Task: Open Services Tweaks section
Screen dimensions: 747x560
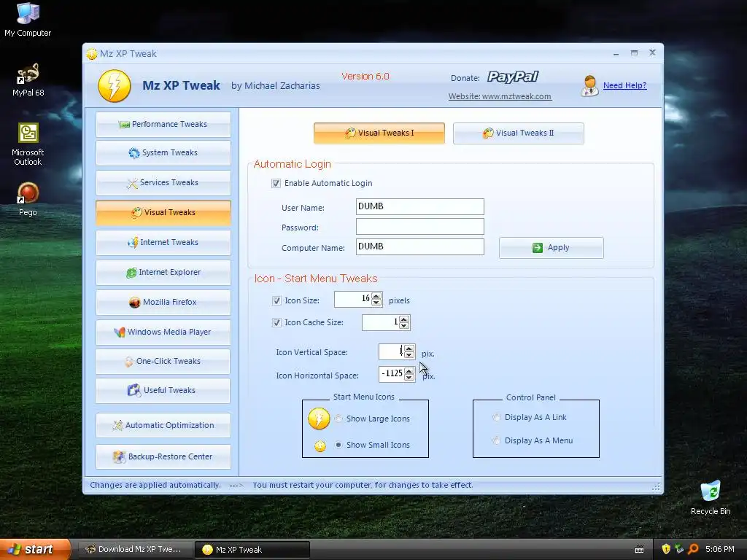Action: (x=163, y=183)
